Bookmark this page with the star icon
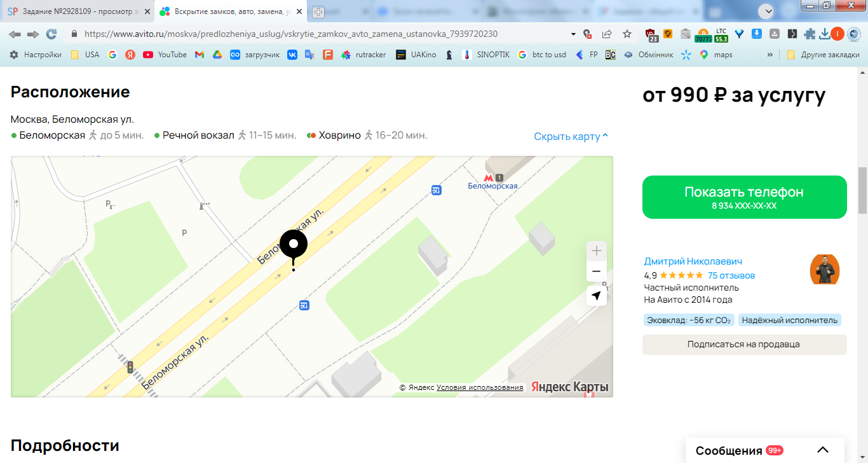The image size is (868, 463). coord(627,34)
